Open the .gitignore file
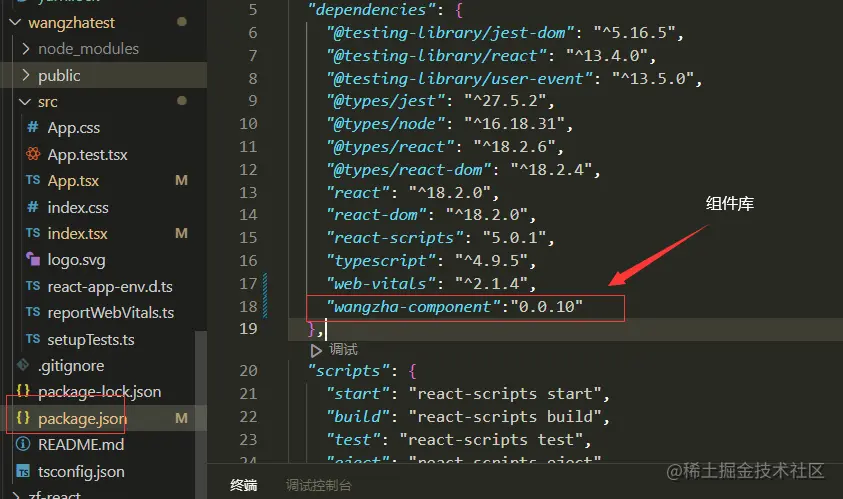The width and height of the screenshot is (843, 499). coord(71,366)
